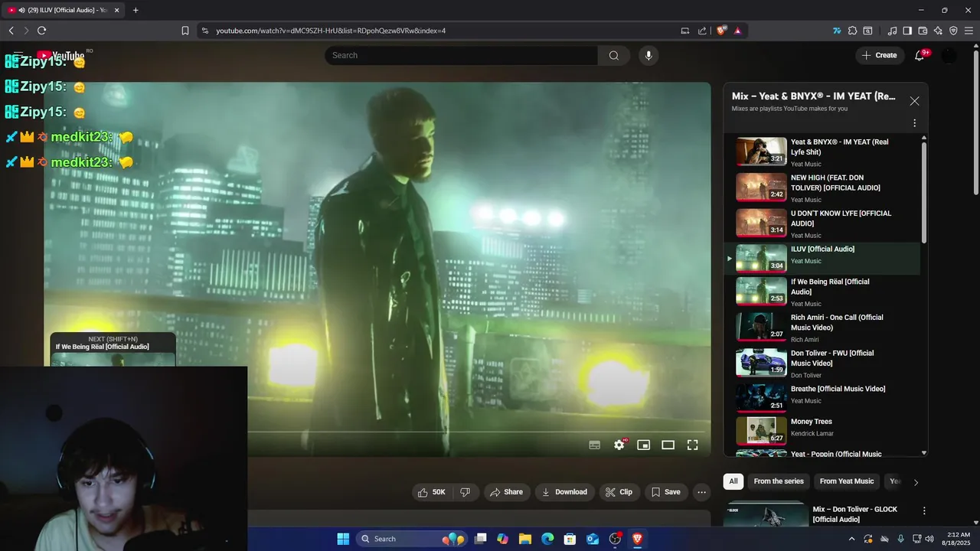Viewport: 980px width, 551px height.
Task: Play If We Being Rëal playlist item
Action: (822, 292)
